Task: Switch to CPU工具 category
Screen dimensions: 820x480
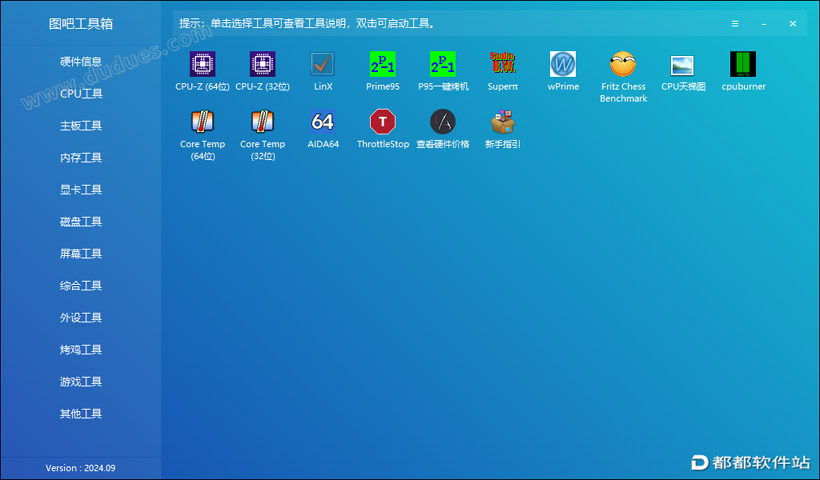Action: 81,94
